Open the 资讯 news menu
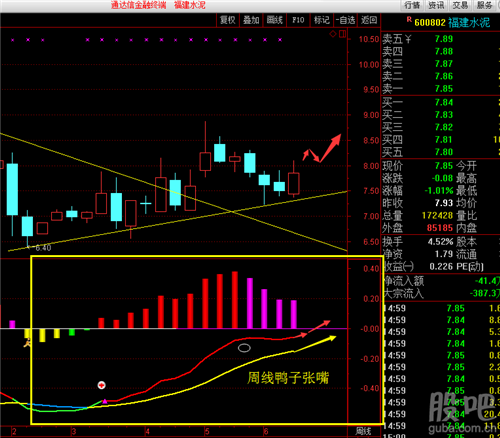This screenshot has height=438, width=500. click(436, 5)
